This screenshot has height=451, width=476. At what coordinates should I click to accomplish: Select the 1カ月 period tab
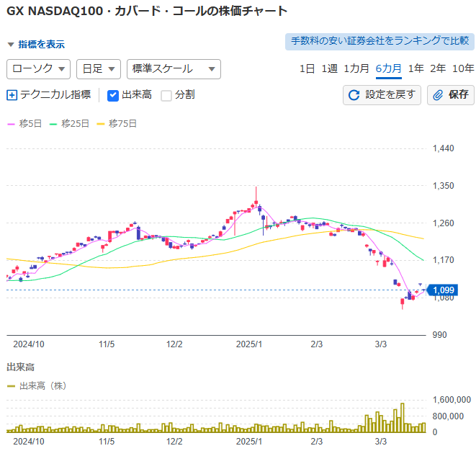356,68
